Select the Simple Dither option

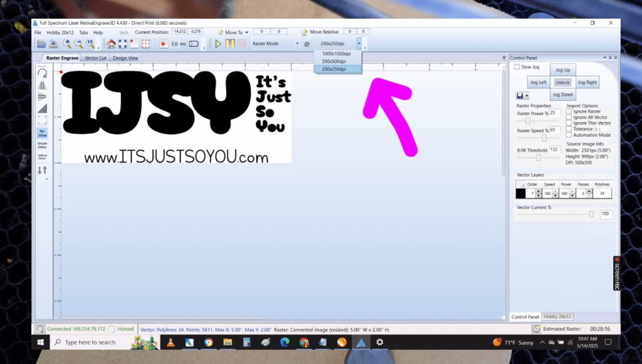click(x=43, y=145)
